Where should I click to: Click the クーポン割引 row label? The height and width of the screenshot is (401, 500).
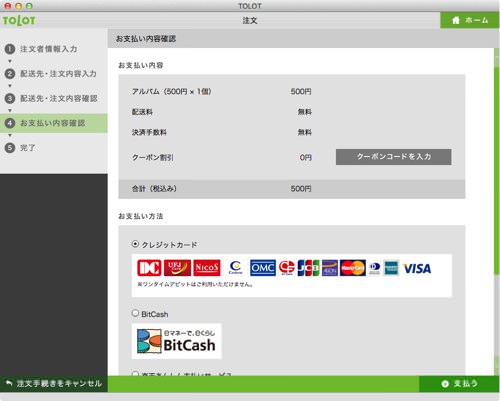tap(153, 157)
